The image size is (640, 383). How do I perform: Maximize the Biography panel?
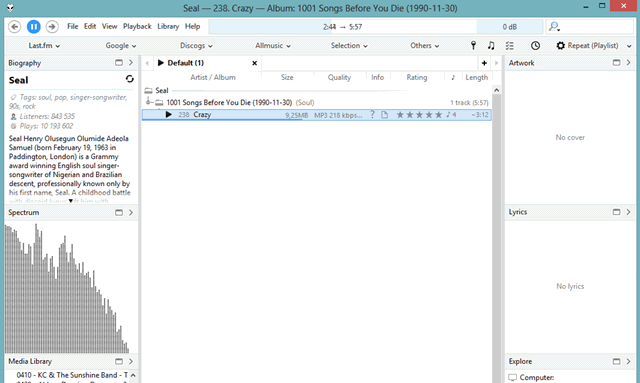[x=119, y=63]
